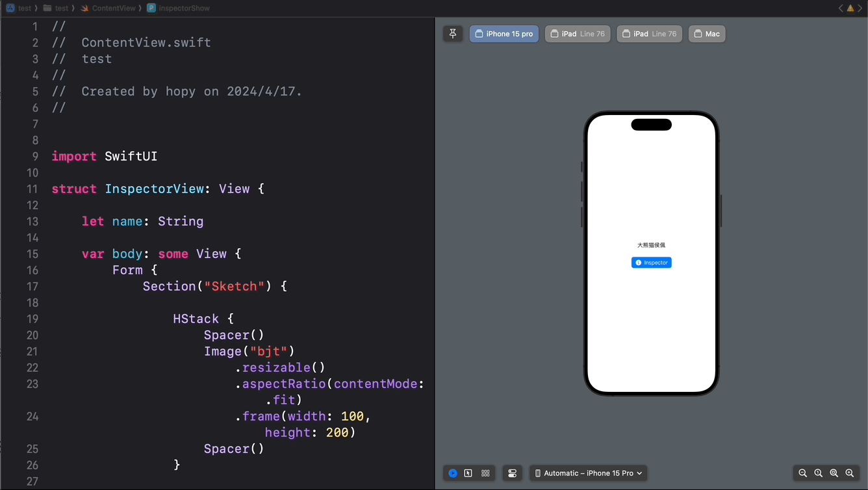Click 'body' in the var declaration on line 15
This screenshot has height=490, width=868.
[x=127, y=254]
